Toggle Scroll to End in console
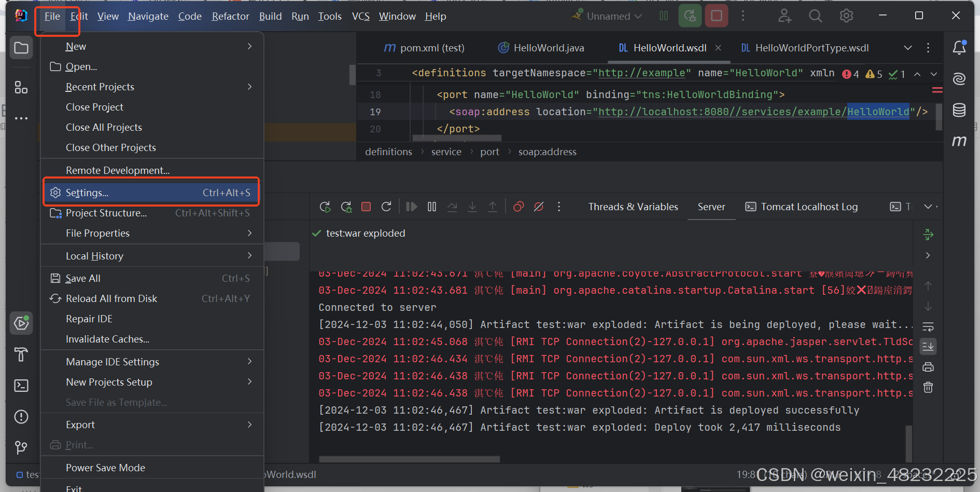 tap(928, 346)
